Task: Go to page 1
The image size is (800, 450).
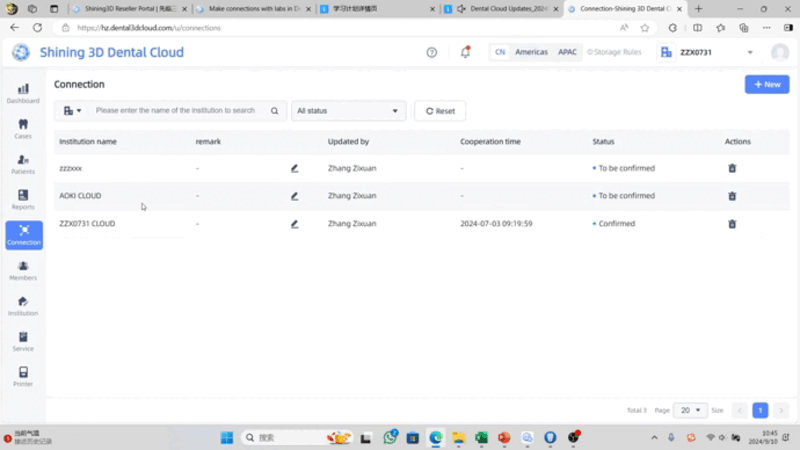Action: 760,410
